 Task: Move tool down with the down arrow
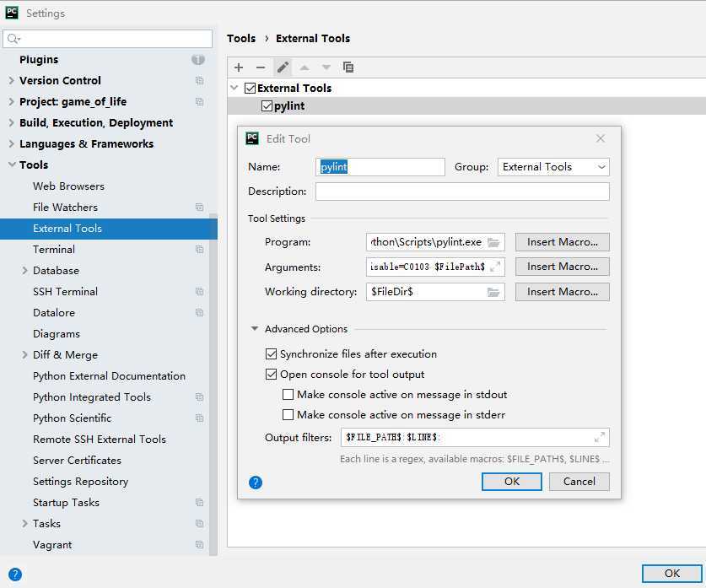326,67
